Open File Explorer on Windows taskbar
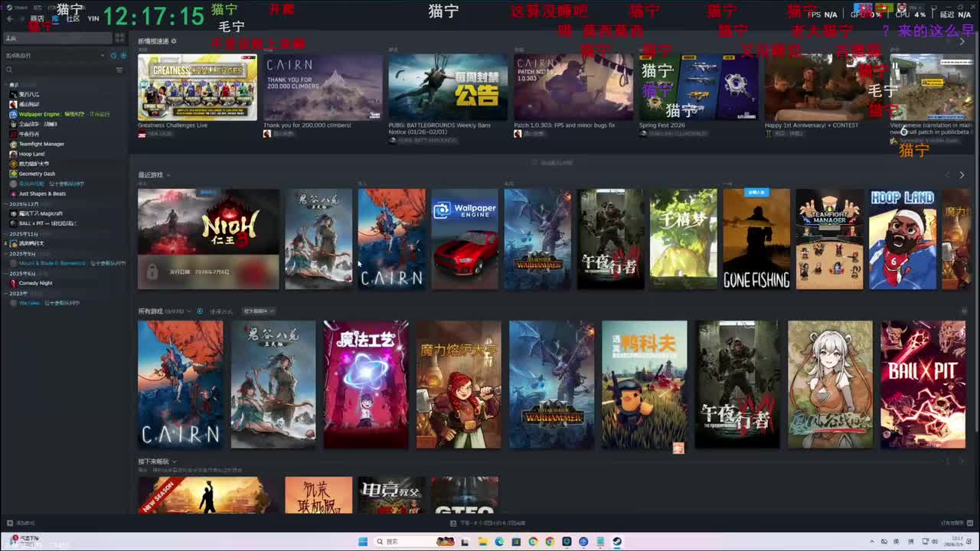 pos(482,542)
